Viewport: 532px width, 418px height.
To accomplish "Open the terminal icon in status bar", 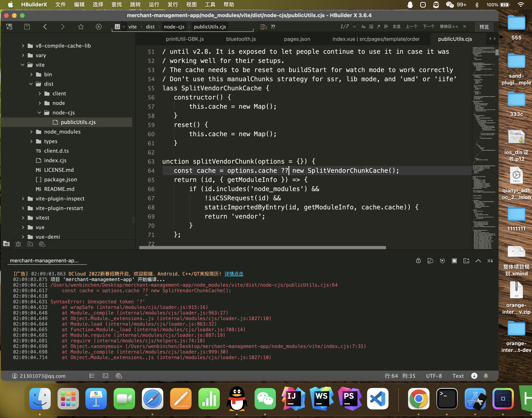I will [105, 376].
